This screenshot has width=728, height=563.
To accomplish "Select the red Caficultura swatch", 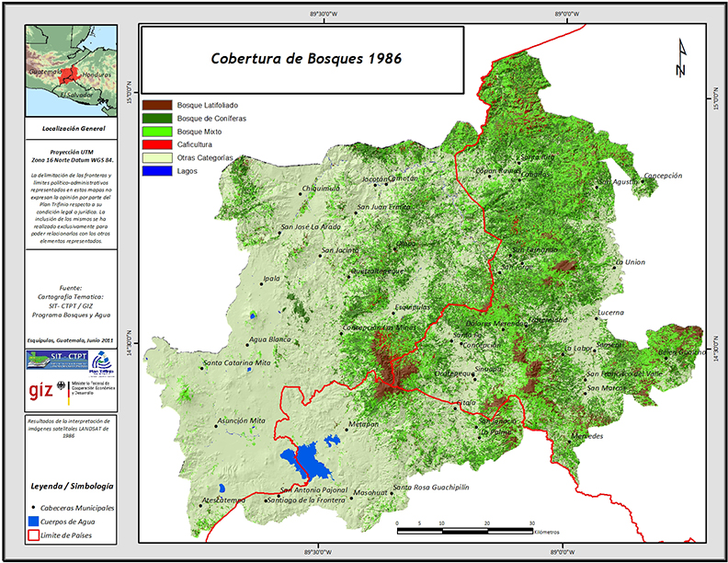I will tap(157, 144).
